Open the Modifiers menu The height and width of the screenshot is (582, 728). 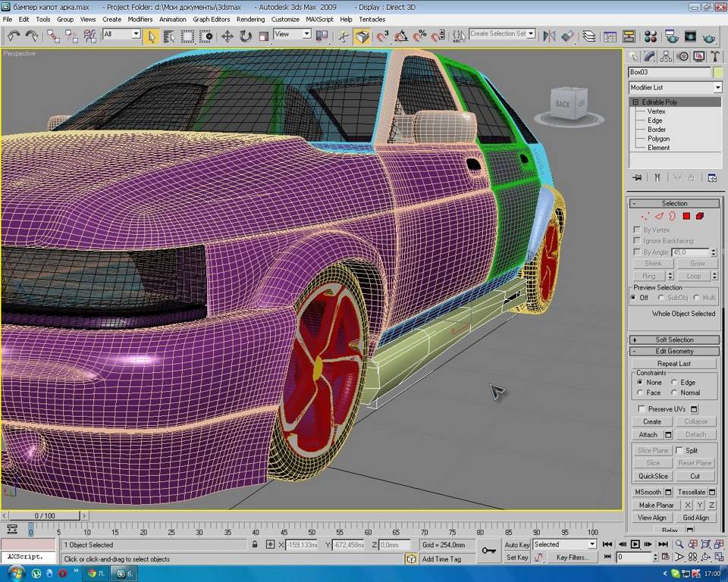[x=140, y=19]
